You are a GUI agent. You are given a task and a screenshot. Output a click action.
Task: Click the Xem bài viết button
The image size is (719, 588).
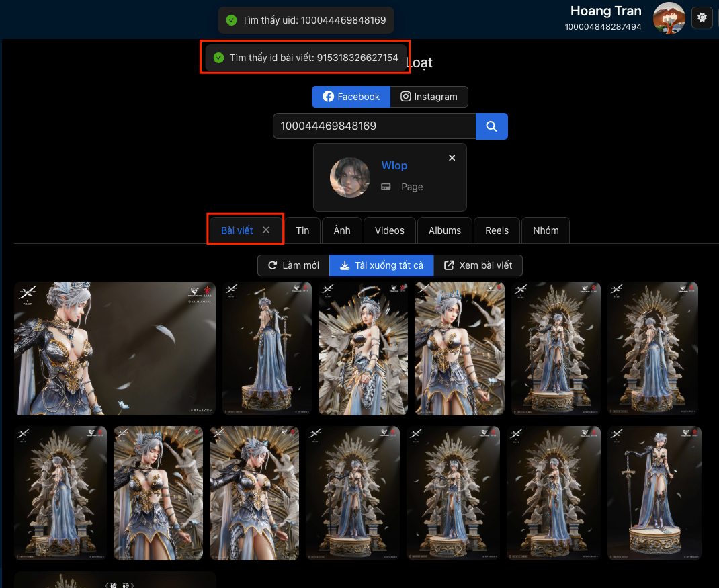click(478, 265)
